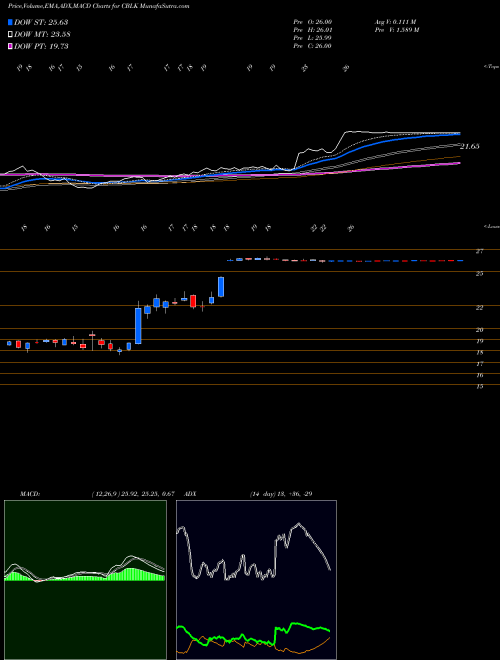Click the 'ADX' panel heading
The height and width of the screenshot is (660, 500).
pos(190,494)
